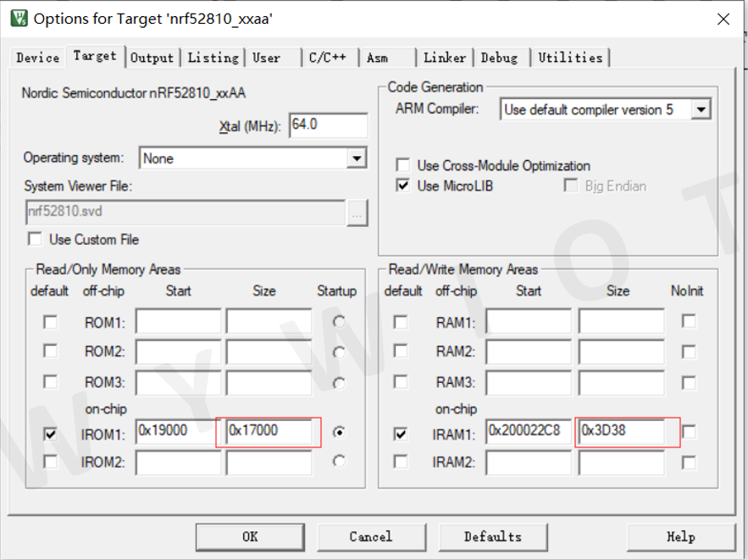Toggle the IRAM1 default checkbox
The image size is (748, 560).
point(401,434)
